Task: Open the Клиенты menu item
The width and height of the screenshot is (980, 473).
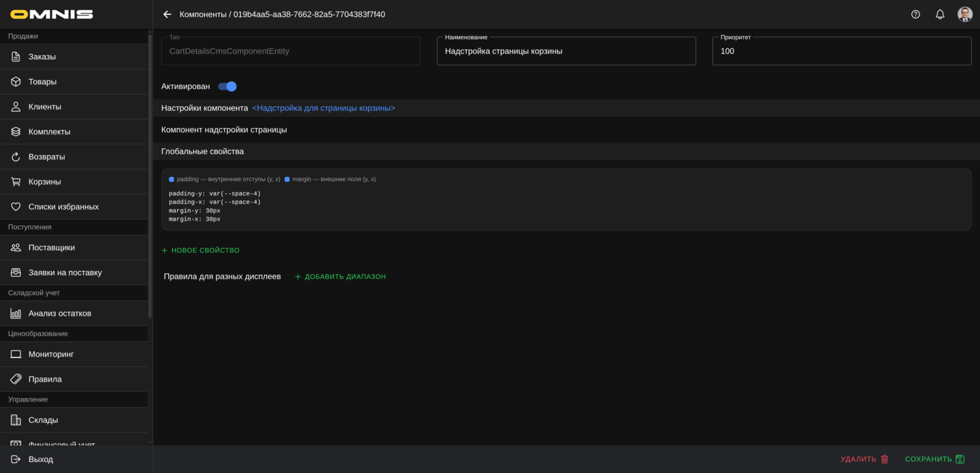Action: coord(45,107)
